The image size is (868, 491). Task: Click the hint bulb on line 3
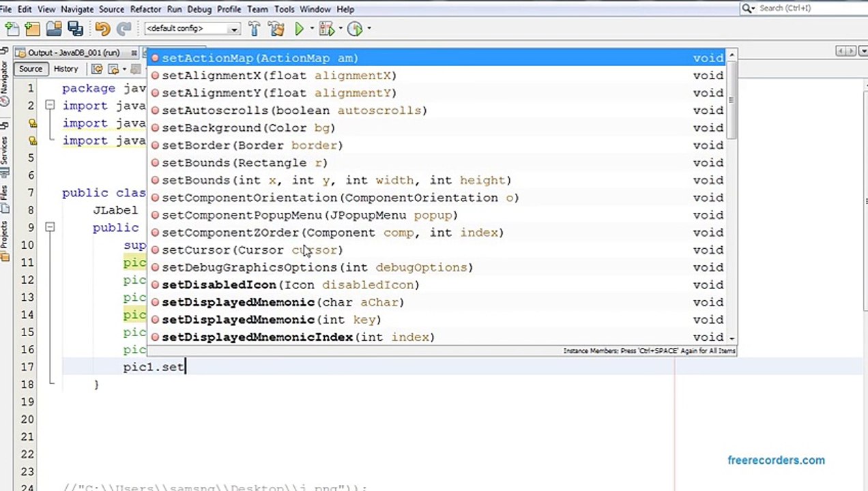[32, 123]
